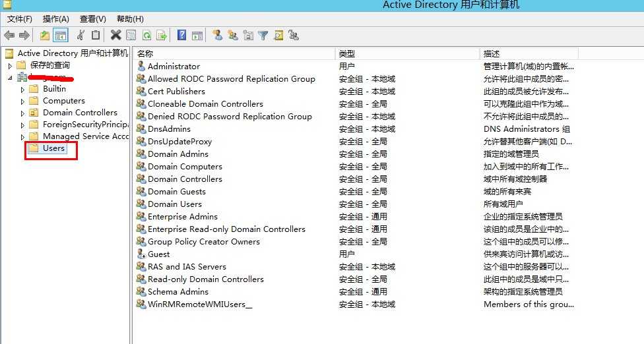
Task: Sort by the 类型 column header
Action: point(408,54)
